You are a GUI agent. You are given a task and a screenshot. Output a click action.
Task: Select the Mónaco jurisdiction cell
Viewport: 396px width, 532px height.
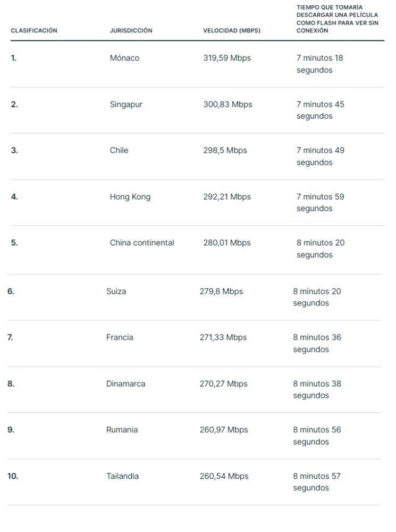pos(124,58)
